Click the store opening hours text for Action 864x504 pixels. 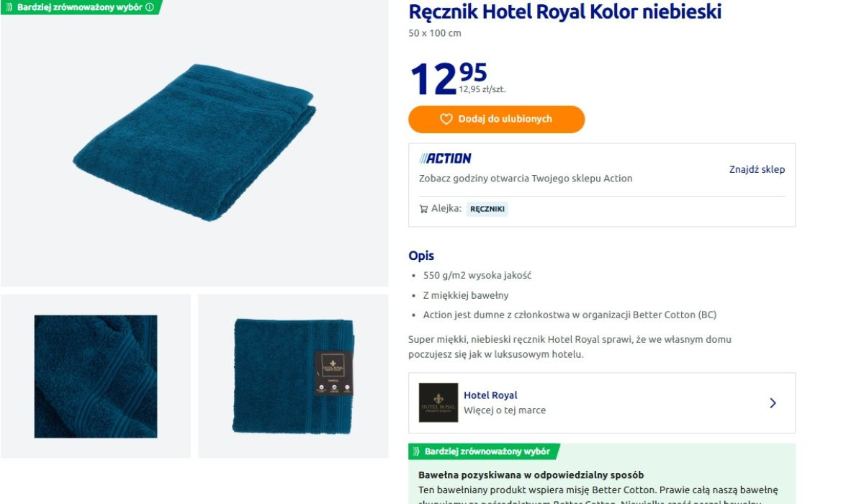click(x=526, y=179)
